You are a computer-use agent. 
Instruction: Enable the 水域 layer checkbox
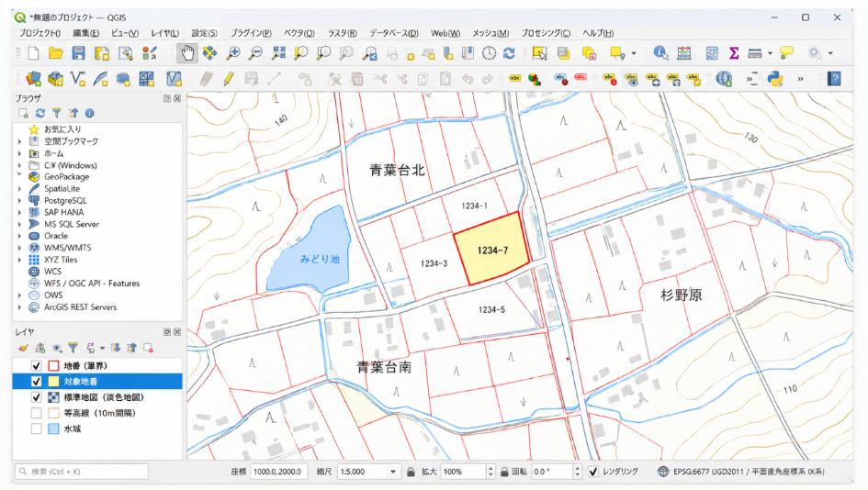click(x=37, y=429)
